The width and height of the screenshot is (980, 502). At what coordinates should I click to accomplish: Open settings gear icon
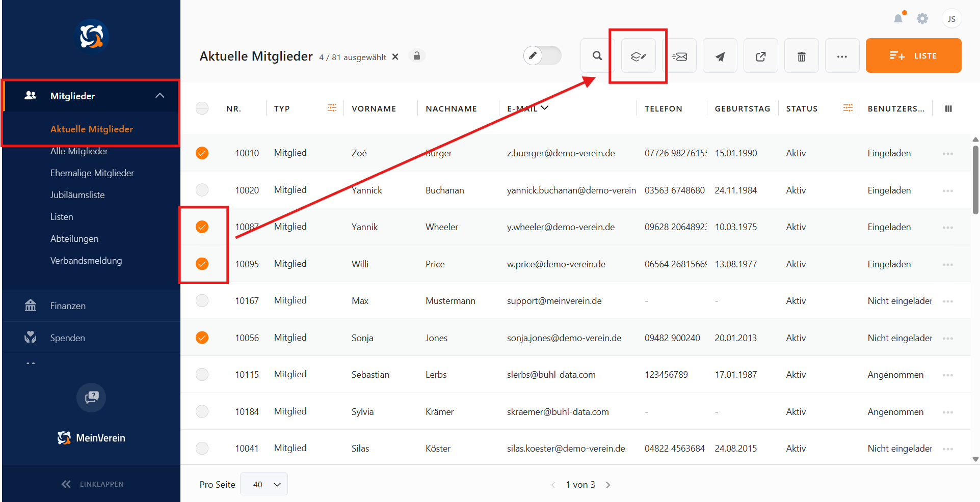922,19
